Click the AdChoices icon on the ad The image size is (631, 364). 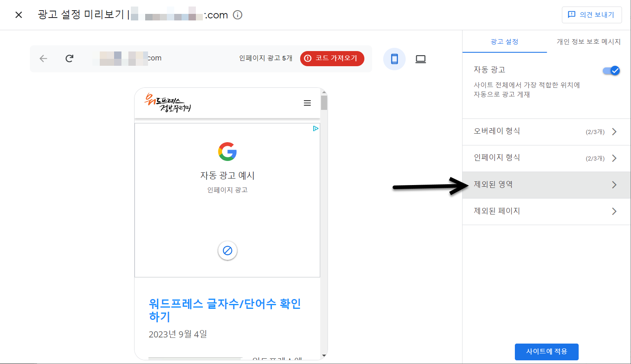(316, 128)
